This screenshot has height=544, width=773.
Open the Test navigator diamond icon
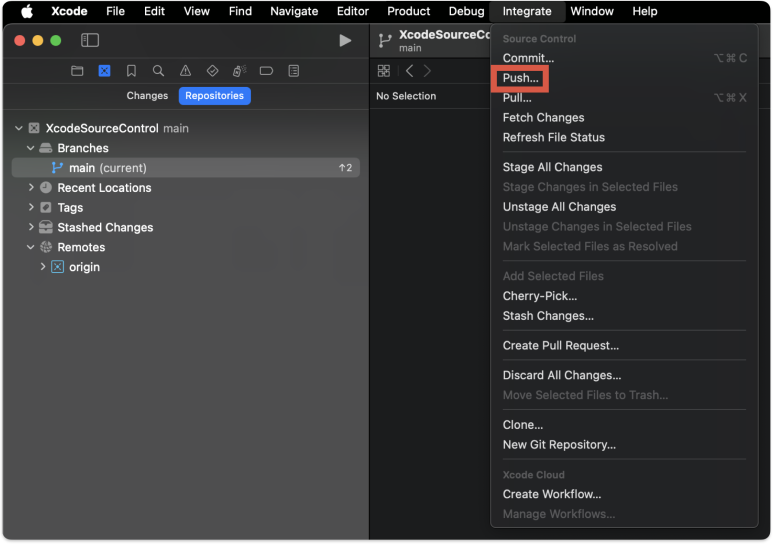212,71
